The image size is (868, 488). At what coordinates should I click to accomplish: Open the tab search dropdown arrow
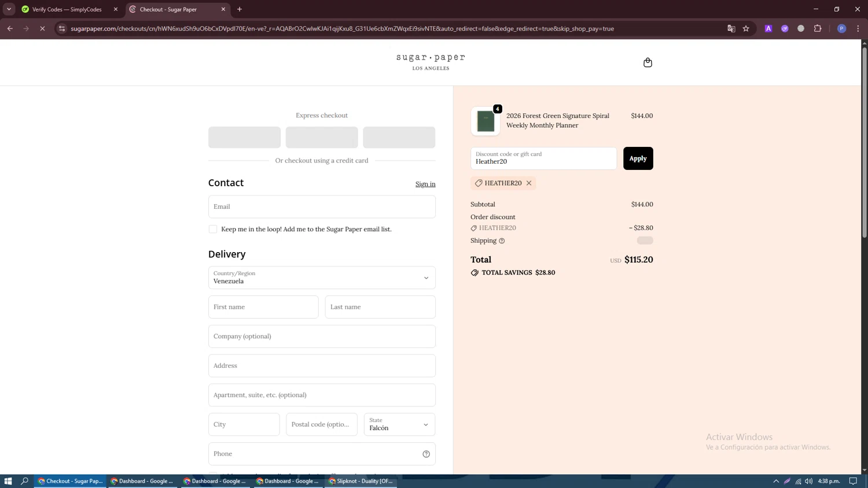[9, 9]
